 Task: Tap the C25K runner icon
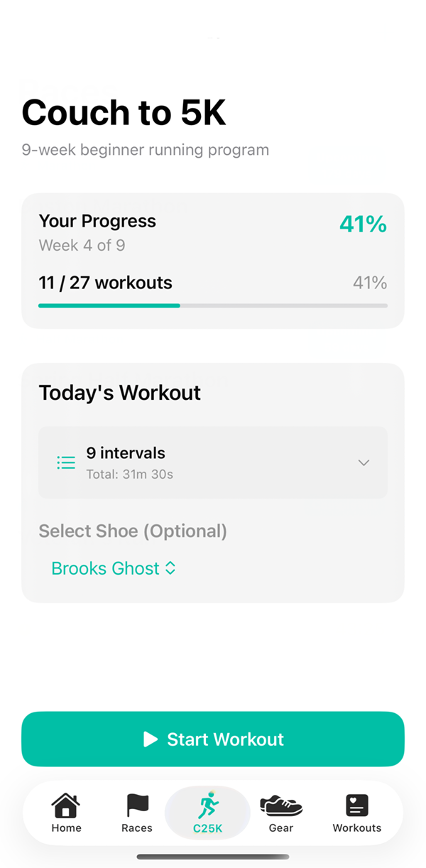[207, 805]
